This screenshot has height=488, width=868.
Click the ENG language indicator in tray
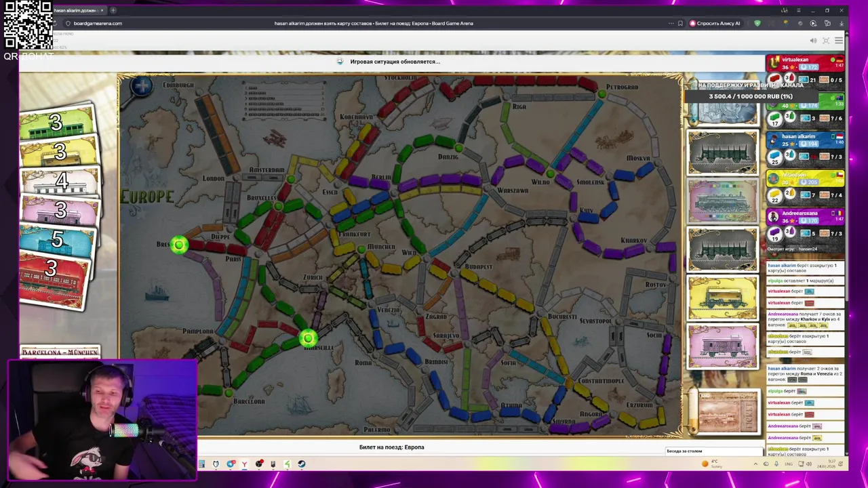(x=789, y=464)
